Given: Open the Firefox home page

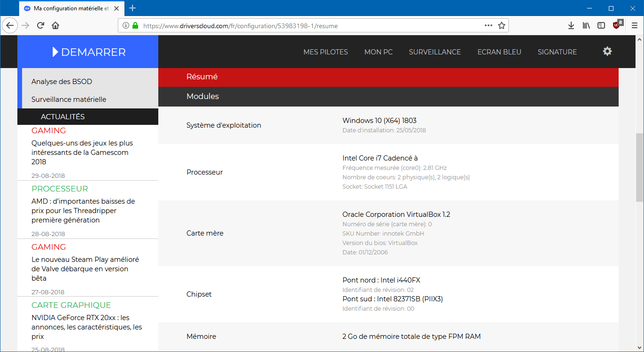Looking at the screenshot, I should 55,25.
